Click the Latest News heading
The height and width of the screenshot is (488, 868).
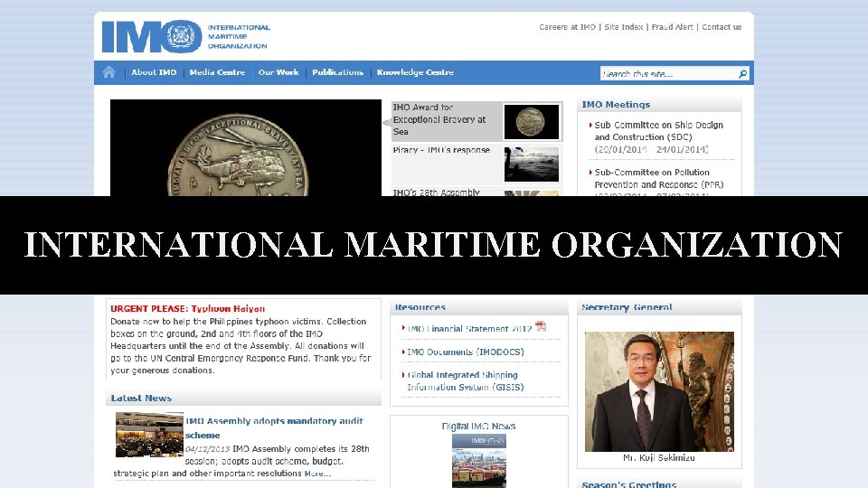point(141,398)
